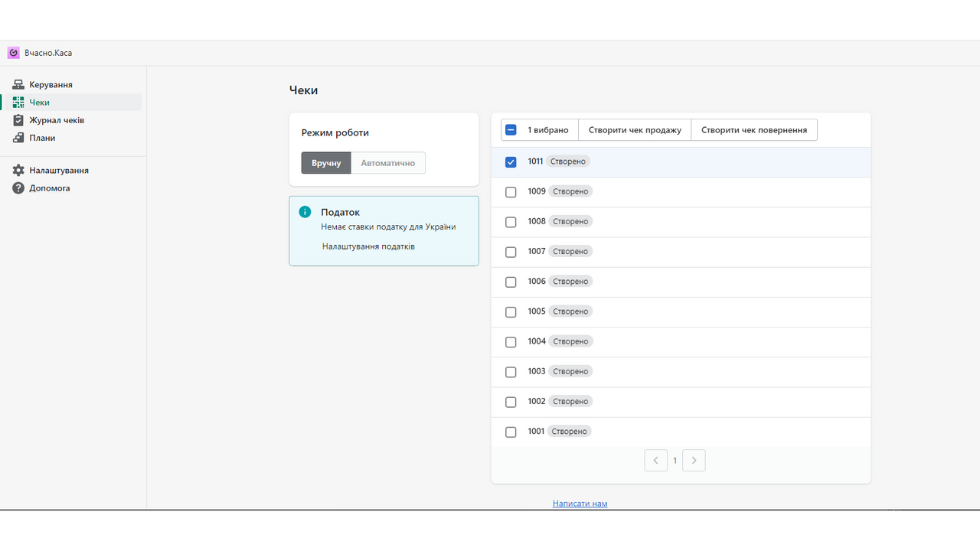Select the checkbox for order 1001

511,432
